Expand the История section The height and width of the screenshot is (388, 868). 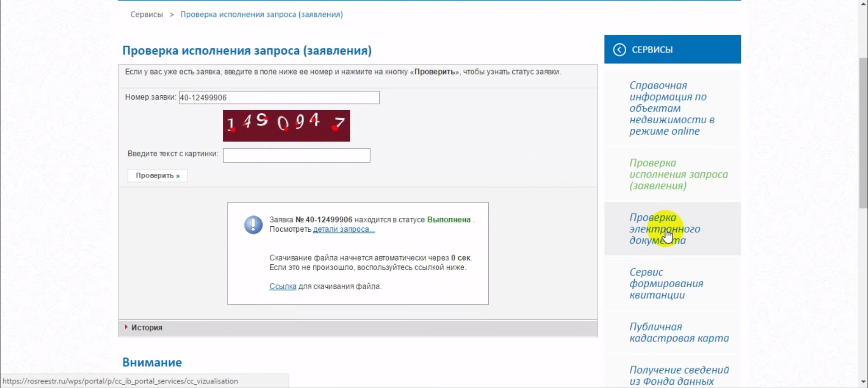146,327
